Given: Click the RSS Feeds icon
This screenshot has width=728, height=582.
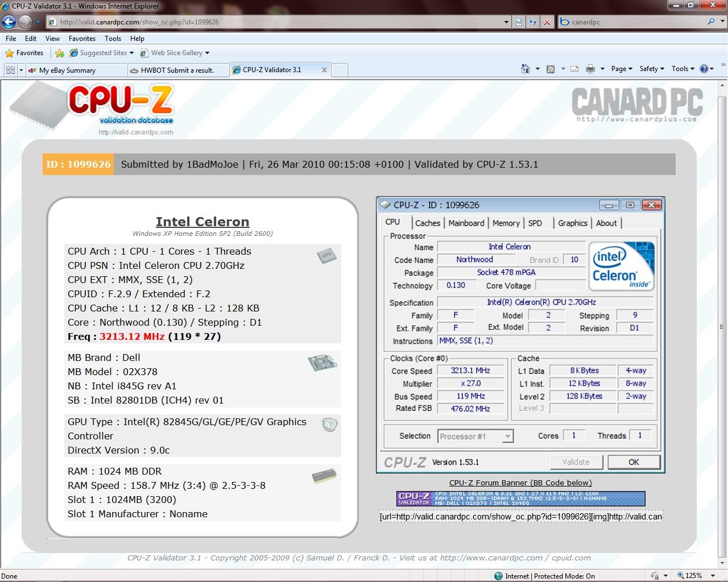Looking at the screenshot, I should pos(551,69).
